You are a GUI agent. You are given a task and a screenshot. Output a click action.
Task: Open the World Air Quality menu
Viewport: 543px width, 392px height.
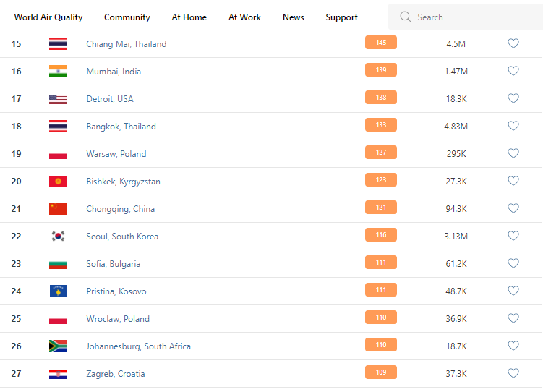point(48,17)
